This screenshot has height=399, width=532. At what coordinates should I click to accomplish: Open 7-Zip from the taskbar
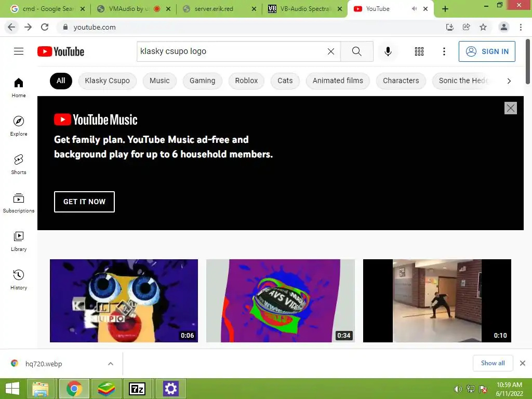click(x=137, y=389)
